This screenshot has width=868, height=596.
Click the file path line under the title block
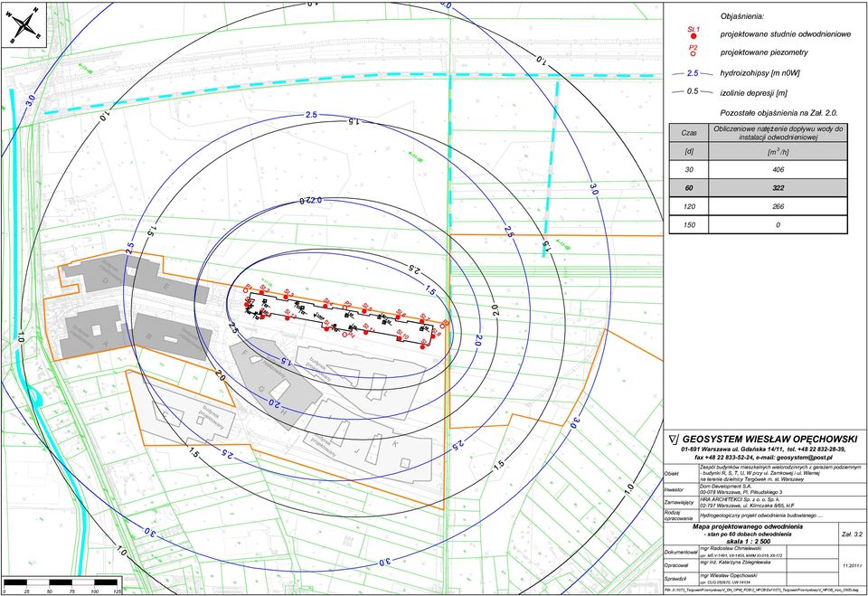762,591
